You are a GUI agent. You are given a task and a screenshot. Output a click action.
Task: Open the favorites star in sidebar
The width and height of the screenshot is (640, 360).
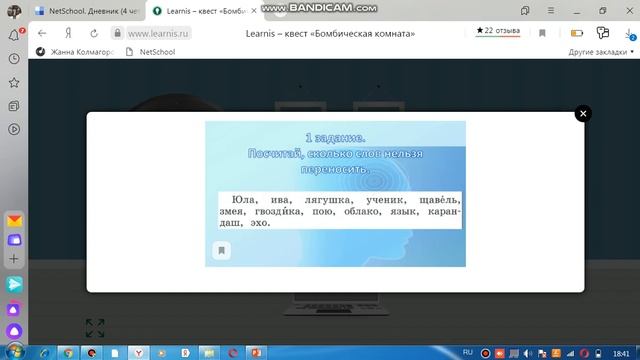point(14,82)
